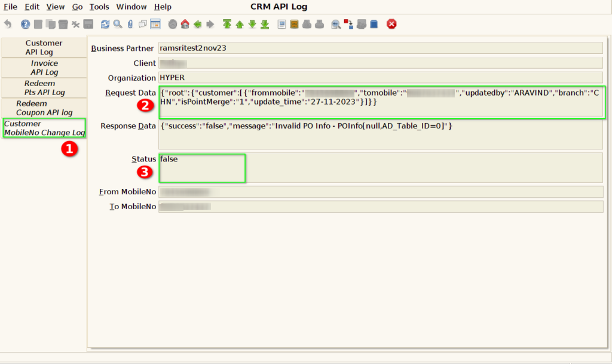The height and width of the screenshot is (364, 612).
Task: Click the Response Data label
Action: 128,126
